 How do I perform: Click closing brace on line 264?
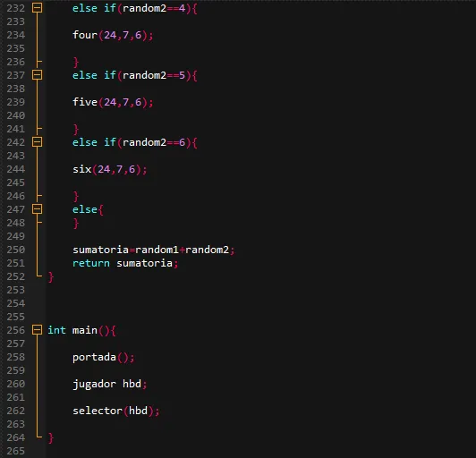51,438
